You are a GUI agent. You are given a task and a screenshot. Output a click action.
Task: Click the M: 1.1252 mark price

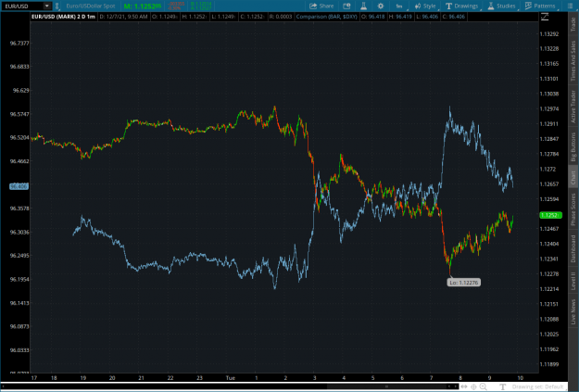pos(142,6)
